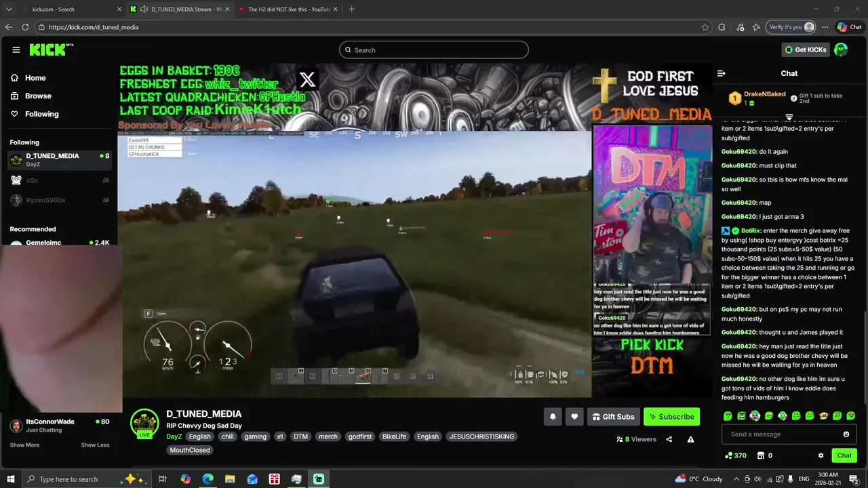
Task: Open Get KICKs
Action: (806, 49)
